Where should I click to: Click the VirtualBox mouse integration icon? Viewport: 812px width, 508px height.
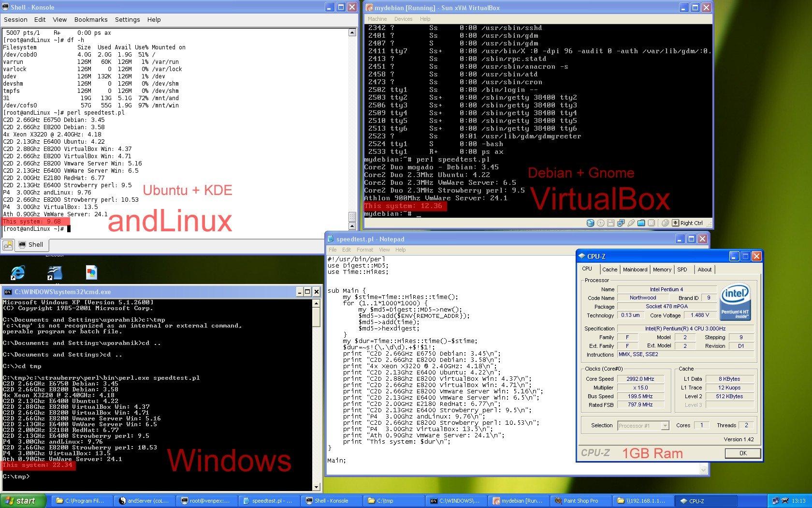click(x=665, y=223)
